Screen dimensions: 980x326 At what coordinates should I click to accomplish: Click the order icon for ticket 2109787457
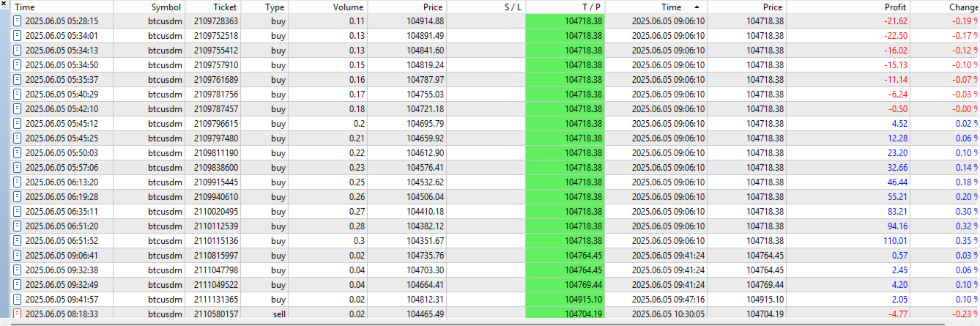[x=18, y=109]
